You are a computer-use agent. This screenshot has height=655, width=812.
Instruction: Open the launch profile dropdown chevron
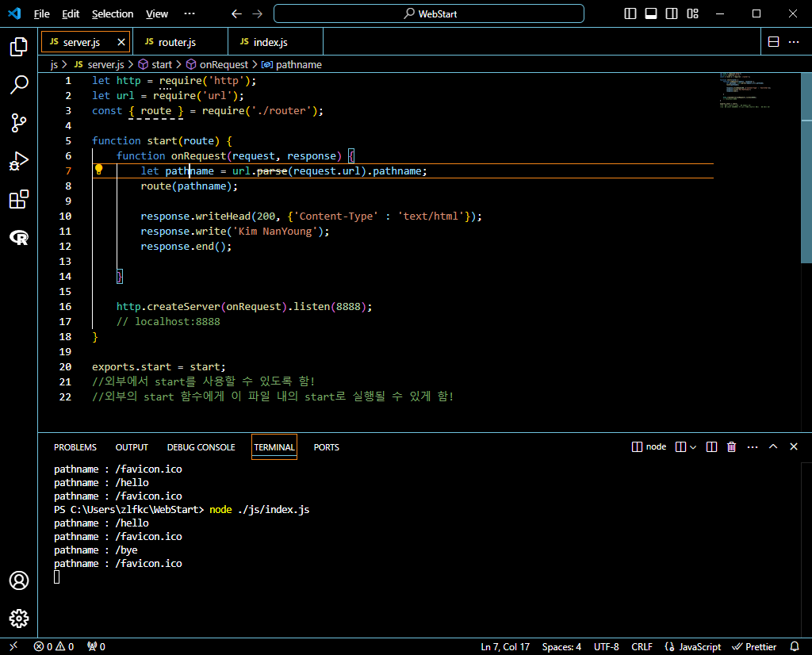click(693, 447)
